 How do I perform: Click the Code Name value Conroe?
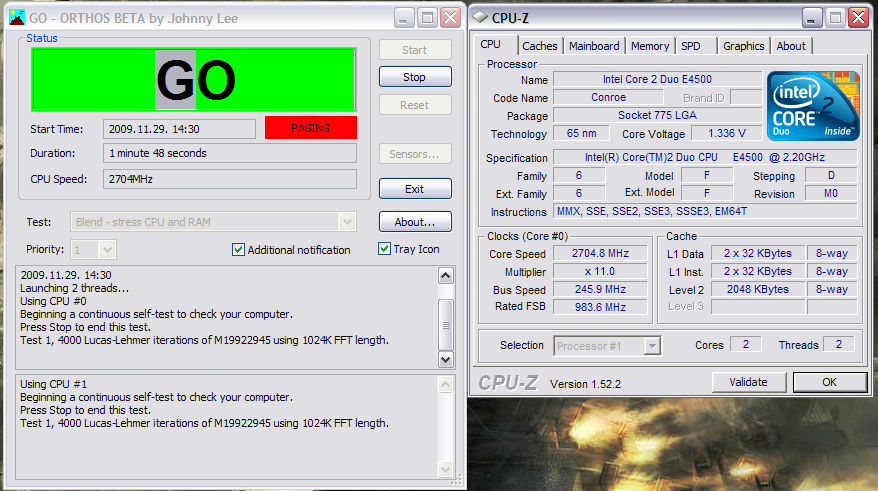[x=608, y=97]
